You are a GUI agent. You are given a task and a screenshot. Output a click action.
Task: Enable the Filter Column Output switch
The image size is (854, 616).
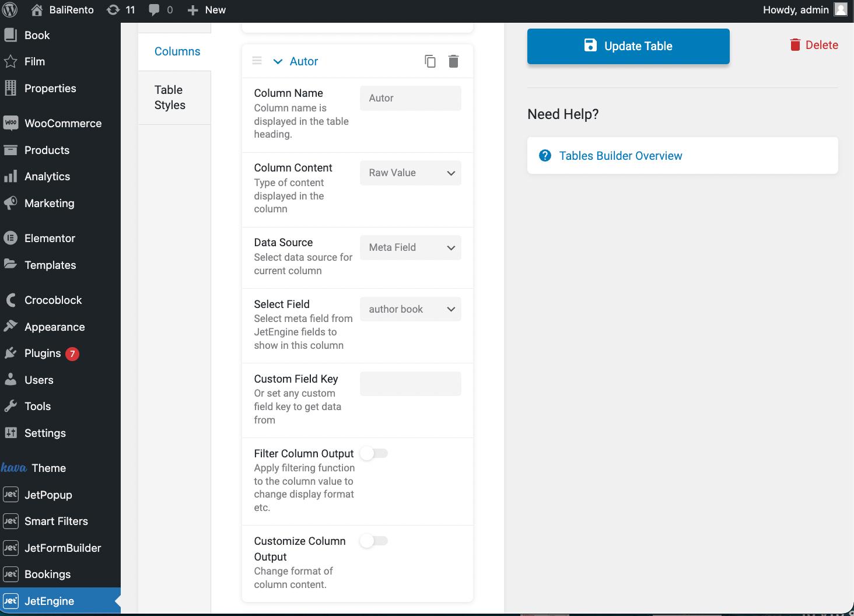pyautogui.click(x=374, y=453)
